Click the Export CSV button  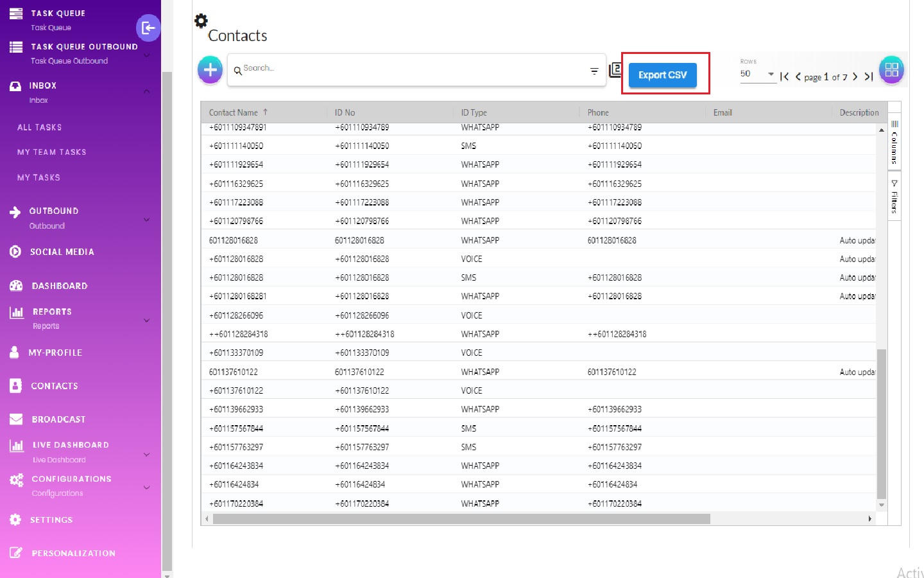click(x=662, y=75)
